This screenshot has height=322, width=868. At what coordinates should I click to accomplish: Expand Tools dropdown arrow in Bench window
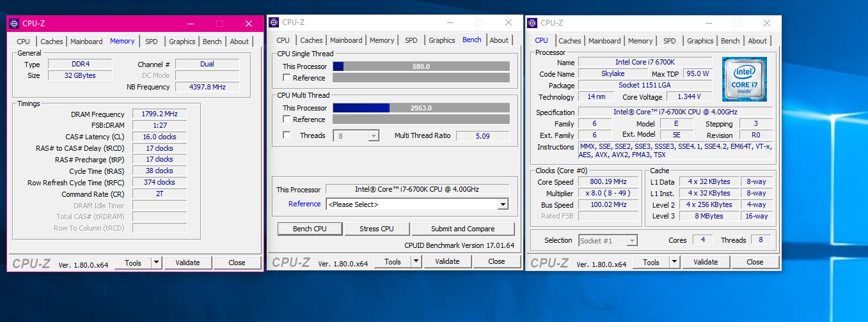(x=416, y=261)
